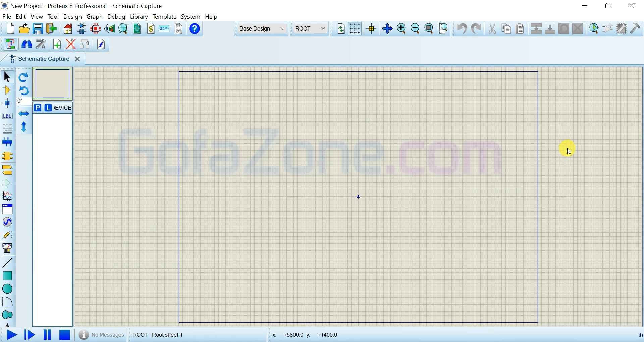Select the 2D box graphics tool

[7, 276]
